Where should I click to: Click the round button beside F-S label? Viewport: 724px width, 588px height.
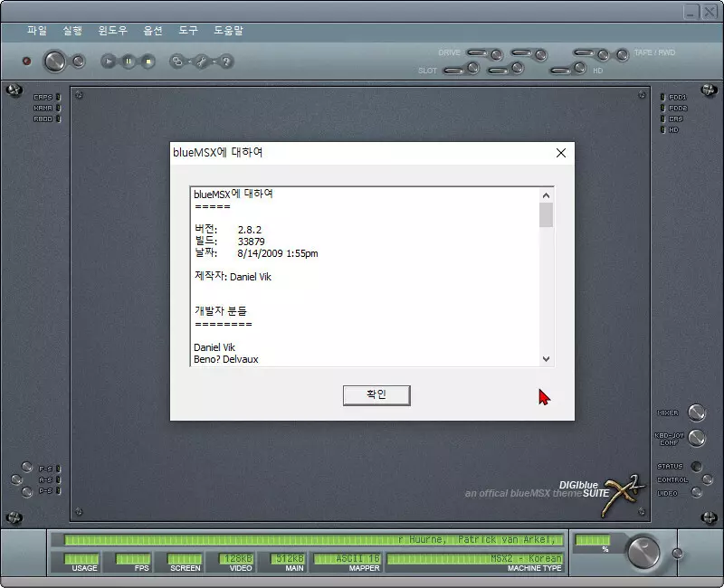(27, 467)
